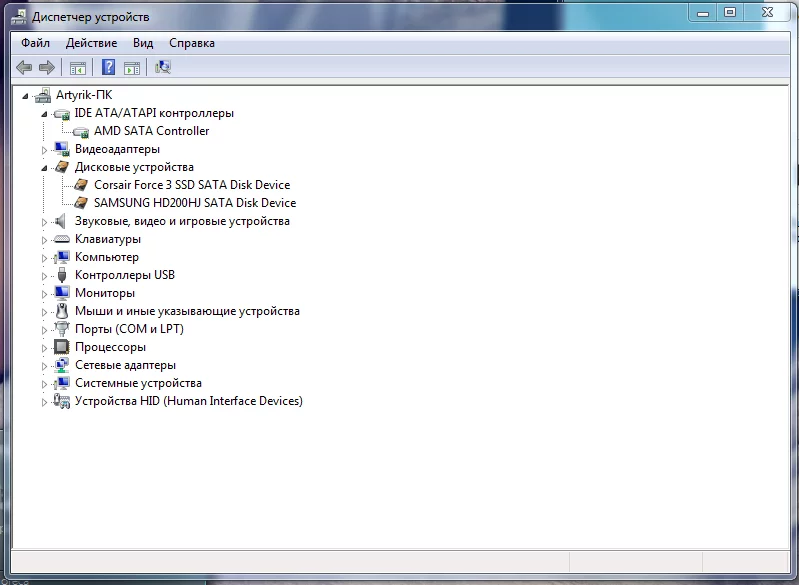The image size is (799, 585).
Task: Open the Справка menu
Action: point(192,43)
